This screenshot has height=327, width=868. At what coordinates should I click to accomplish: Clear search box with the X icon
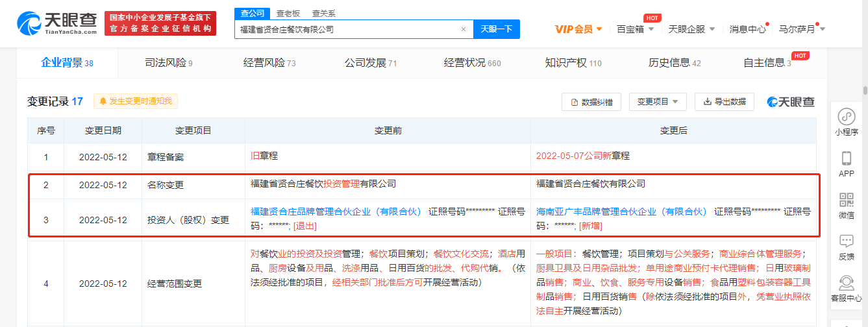pos(464,29)
